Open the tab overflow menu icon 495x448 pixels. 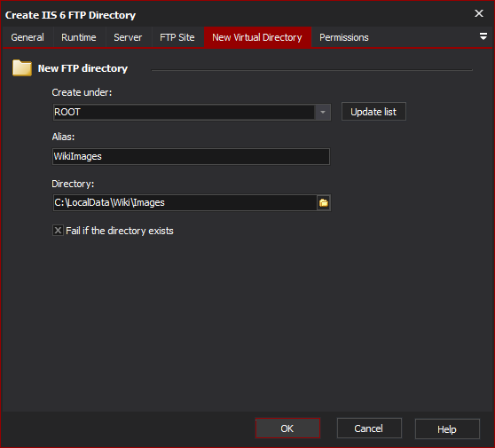483,36
